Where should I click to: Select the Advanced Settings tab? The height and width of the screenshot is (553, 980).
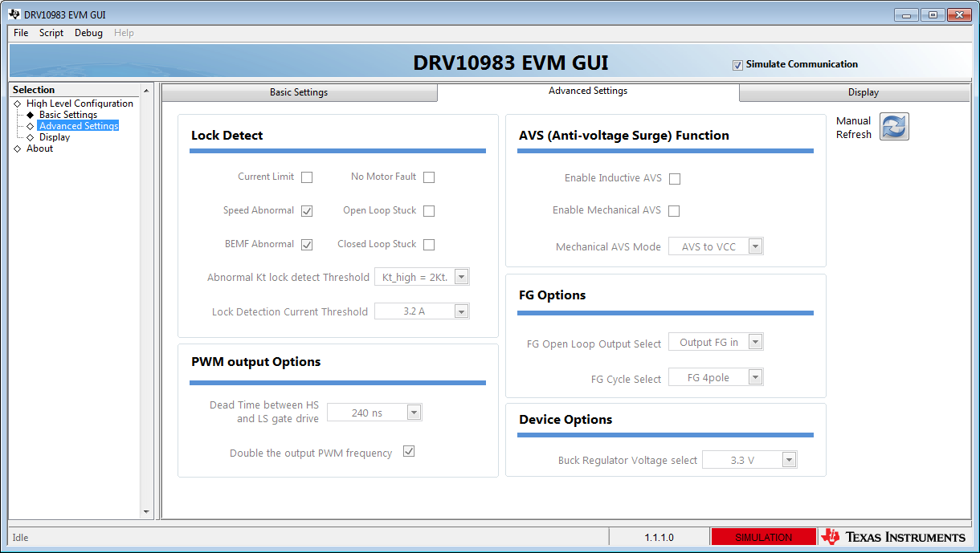588,91
